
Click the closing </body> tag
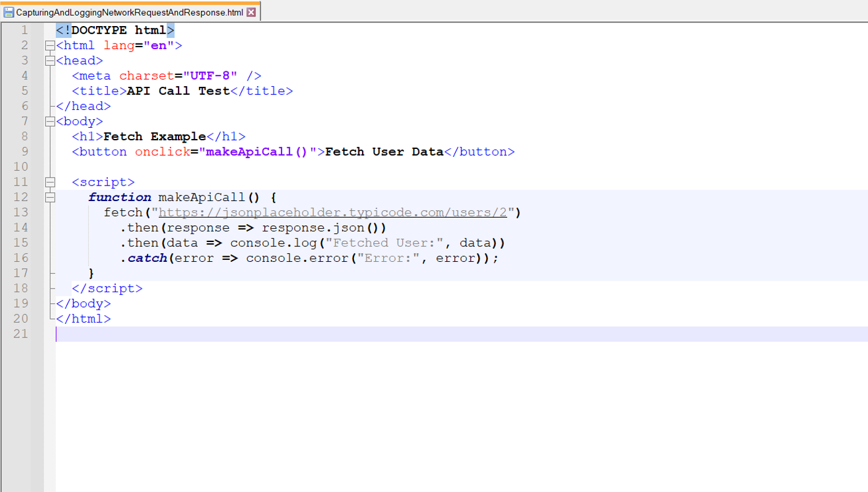pyautogui.click(x=84, y=304)
